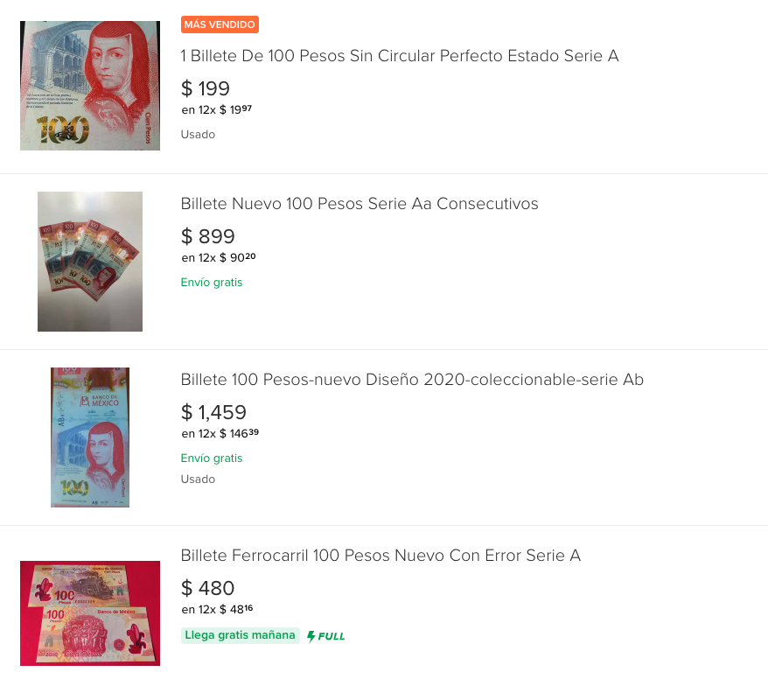Click the Ferrocarril banknotes thumbnail
The image size is (768, 700).
coord(90,613)
